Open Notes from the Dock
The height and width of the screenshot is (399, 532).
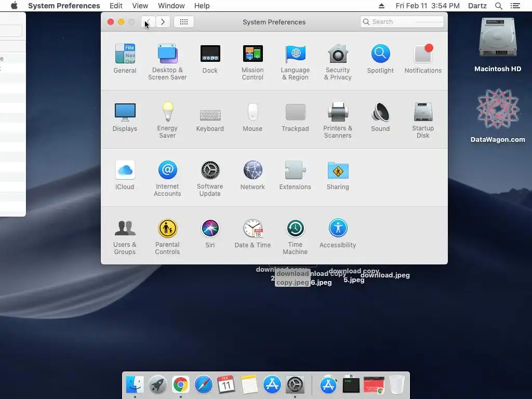point(249,385)
